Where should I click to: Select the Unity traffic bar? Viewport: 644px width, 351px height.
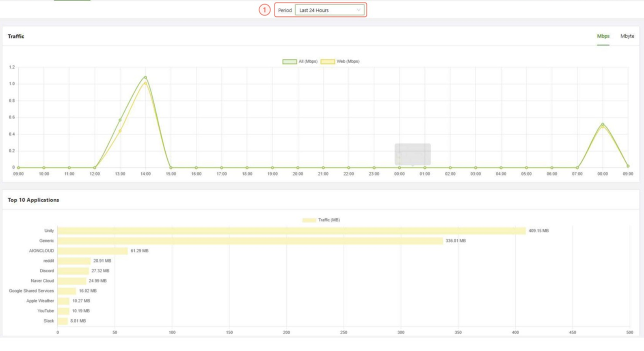[x=292, y=231]
